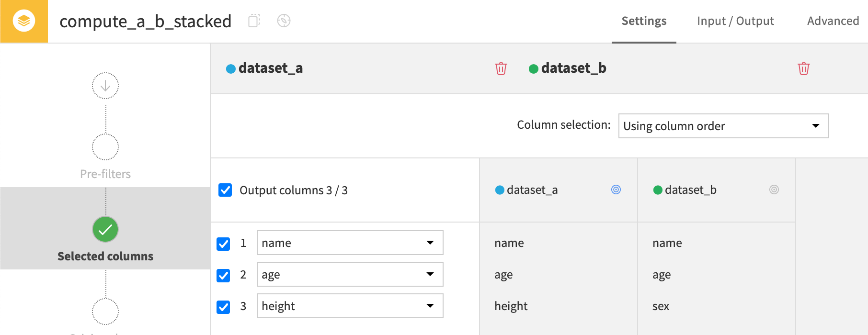Click the target icon in the dataset_b column header
868x335 pixels.
coord(774,190)
